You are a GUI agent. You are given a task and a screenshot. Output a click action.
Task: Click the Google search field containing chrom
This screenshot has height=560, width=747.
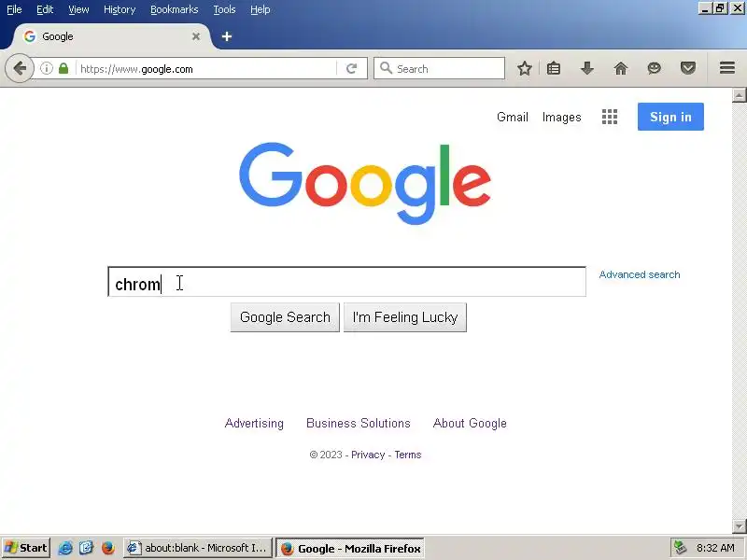pos(346,282)
